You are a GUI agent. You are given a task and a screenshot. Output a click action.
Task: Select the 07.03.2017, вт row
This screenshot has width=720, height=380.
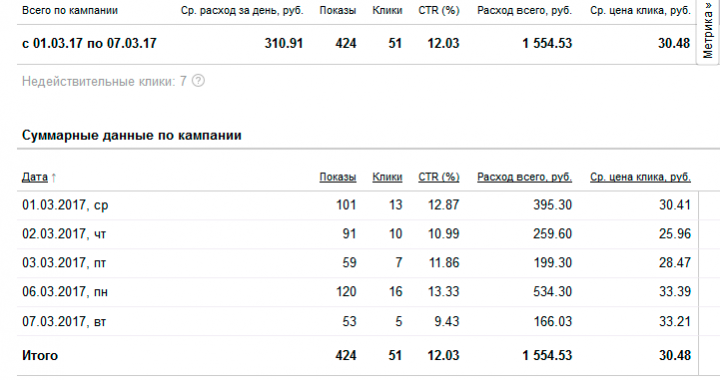pos(358,321)
